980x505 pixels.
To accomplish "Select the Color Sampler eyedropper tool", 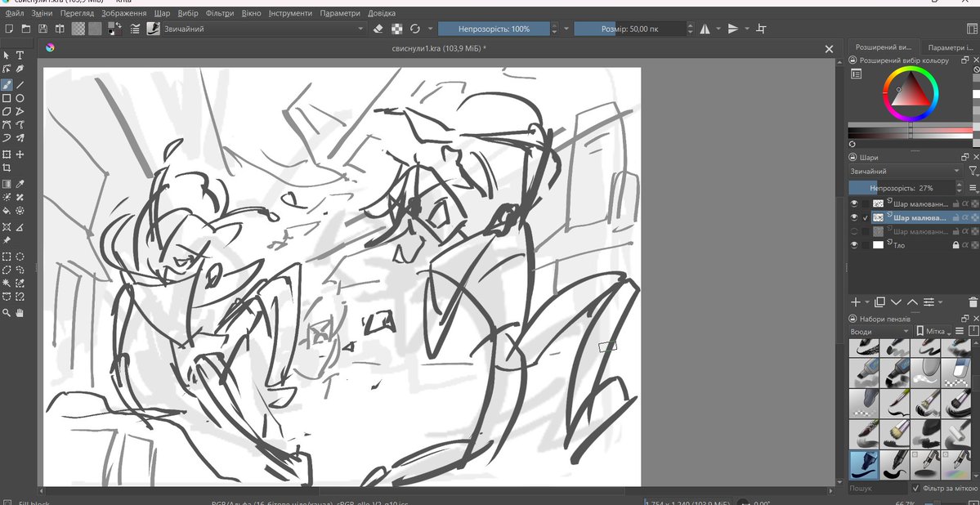I will point(20,184).
